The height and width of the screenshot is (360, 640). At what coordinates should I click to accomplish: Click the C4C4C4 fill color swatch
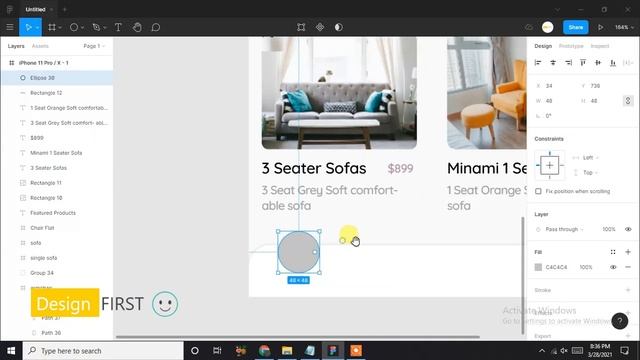tap(538, 267)
